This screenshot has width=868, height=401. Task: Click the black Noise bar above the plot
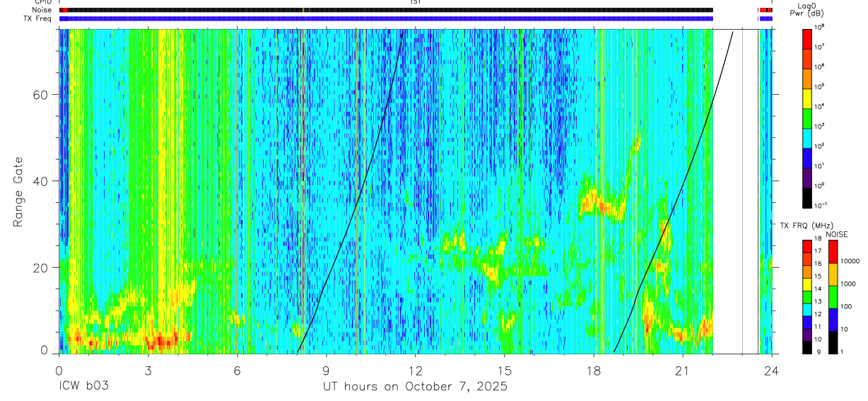coord(386,10)
